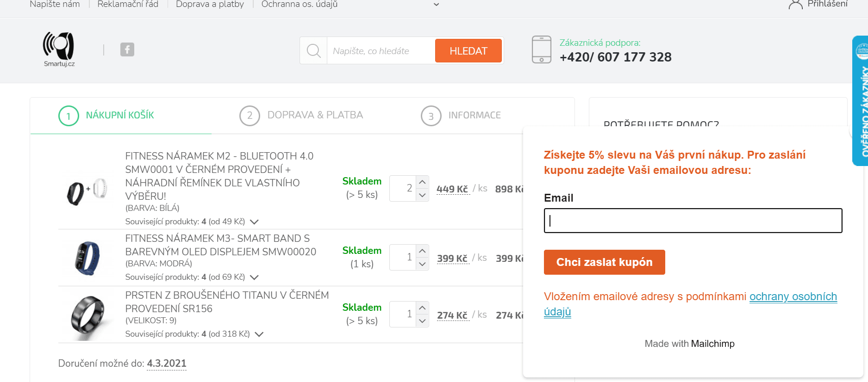Click the Chci zaslat kupón button

[605, 262]
